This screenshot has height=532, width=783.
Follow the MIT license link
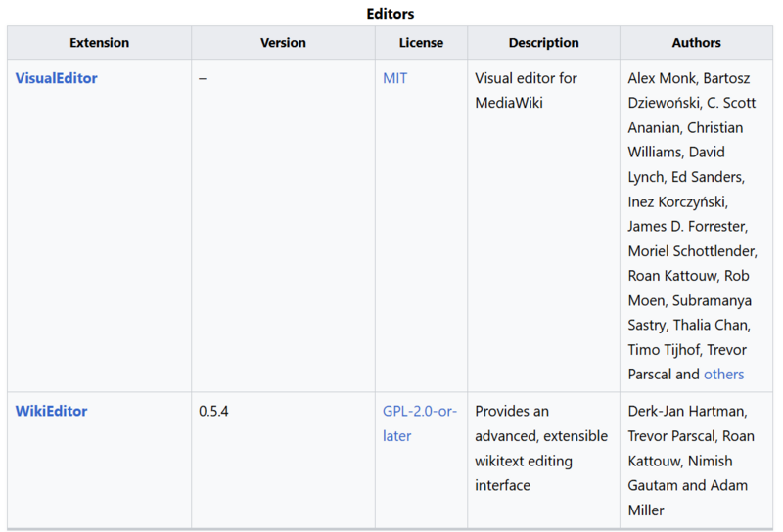[395, 78]
